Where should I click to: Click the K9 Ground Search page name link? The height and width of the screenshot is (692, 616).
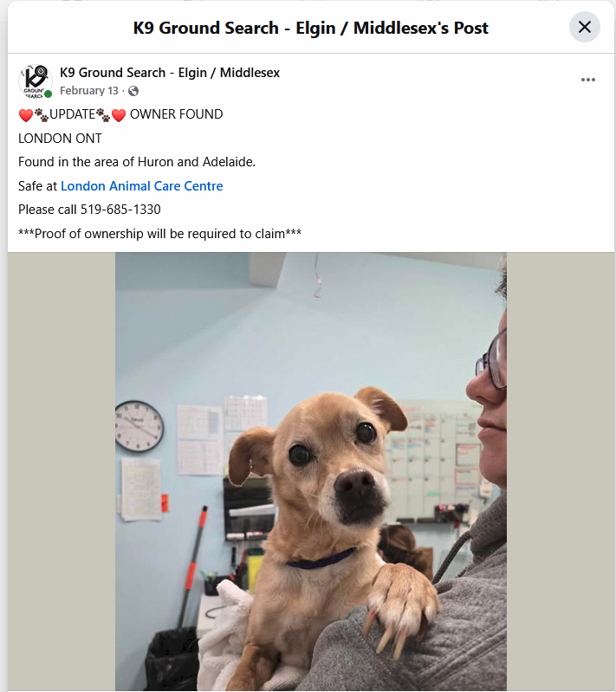click(x=170, y=73)
